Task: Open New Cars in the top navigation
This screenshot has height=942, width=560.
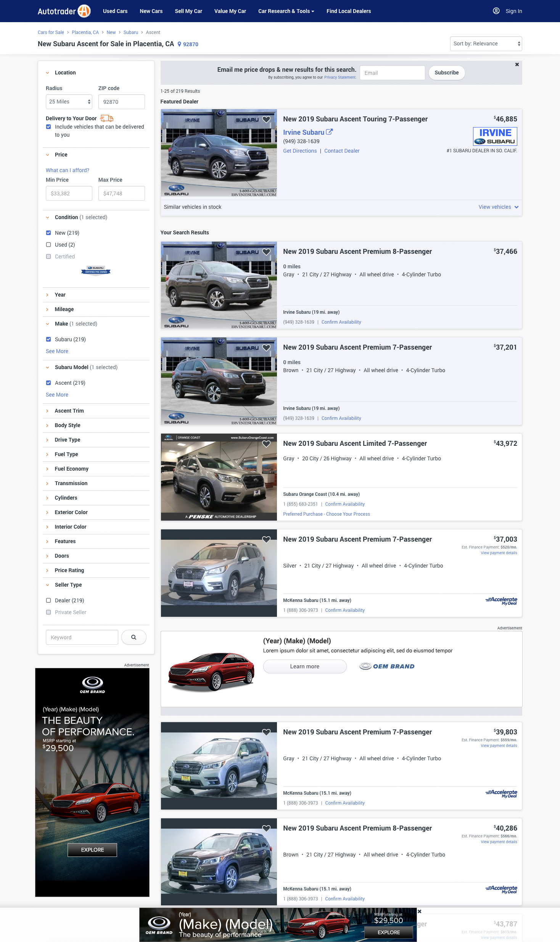Action: coord(151,11)
